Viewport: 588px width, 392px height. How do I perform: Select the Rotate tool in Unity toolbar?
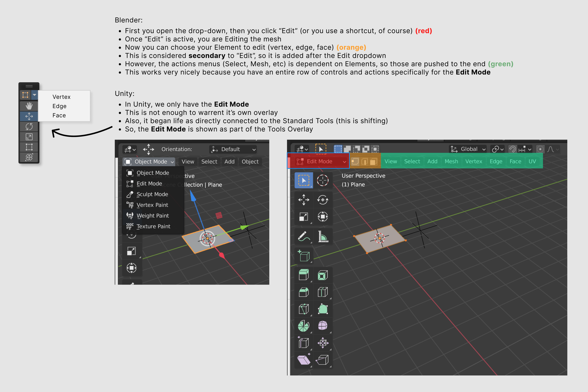tap(29, 127)
